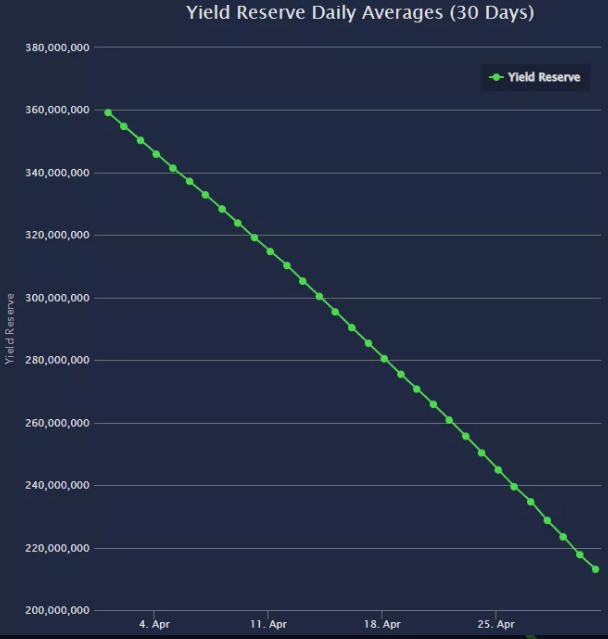Click the data point above 18. Apr

point(384,359)
